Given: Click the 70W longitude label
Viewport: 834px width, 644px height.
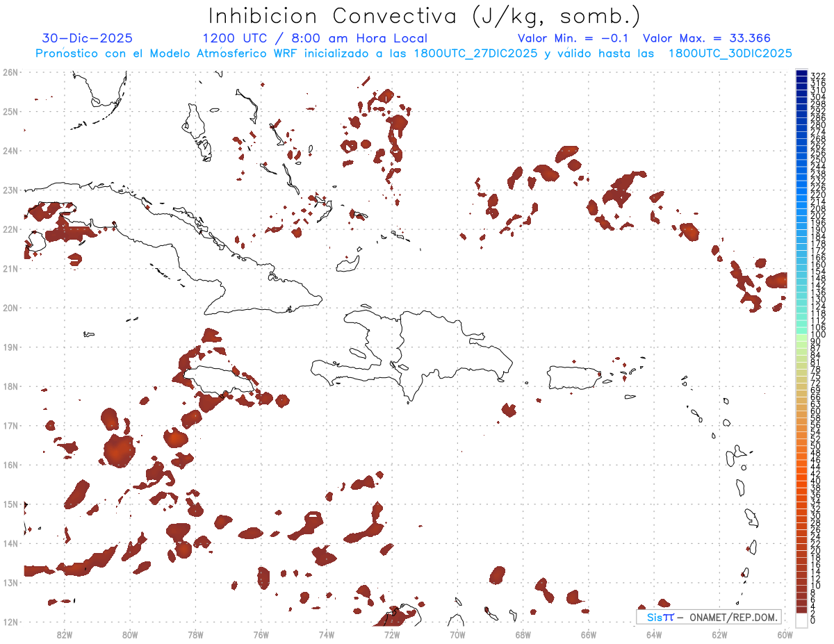Looking at the screenshot, I should pyautogui.click(x=457, y=634).
